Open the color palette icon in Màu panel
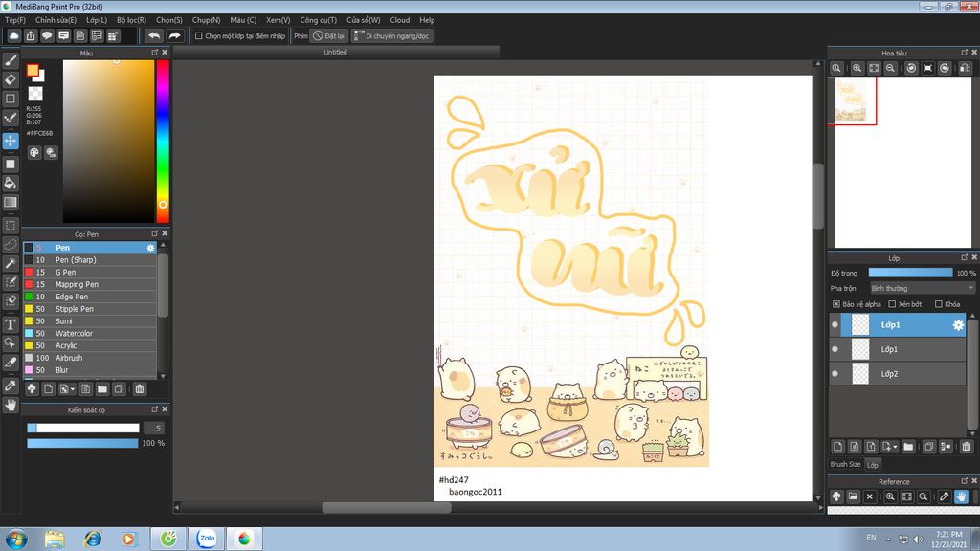Viewport: 980px width, 551px height. pos(34,152)
